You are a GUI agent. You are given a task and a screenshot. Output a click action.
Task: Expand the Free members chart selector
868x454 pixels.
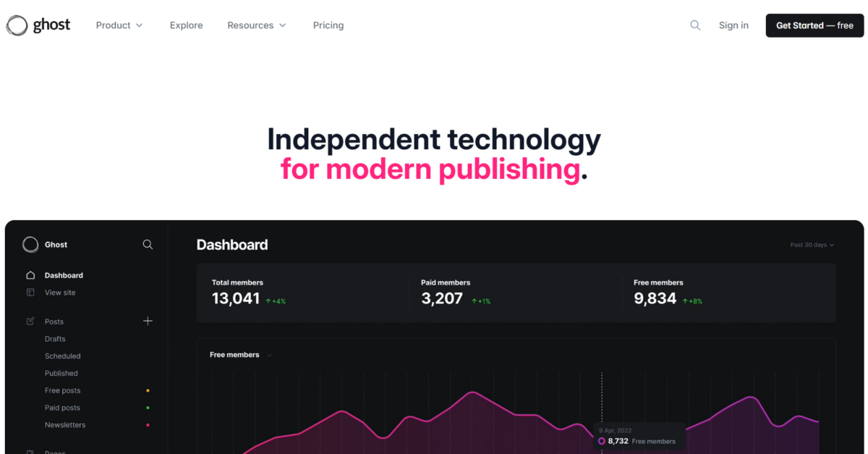240,355
